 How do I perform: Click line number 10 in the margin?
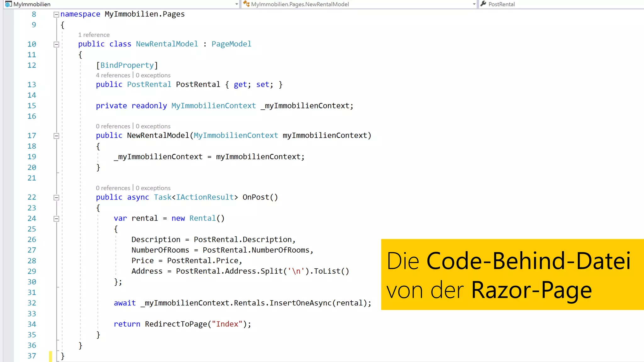coord(32,44)
